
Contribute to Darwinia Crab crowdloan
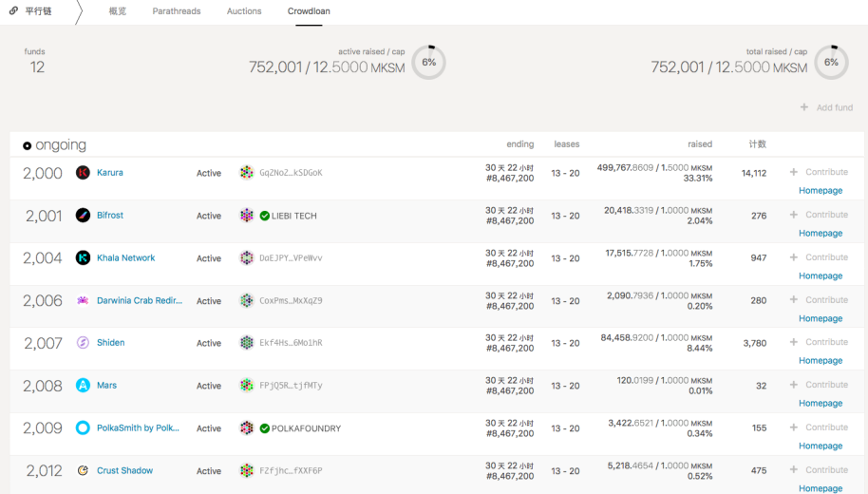(x=820, y=299)
